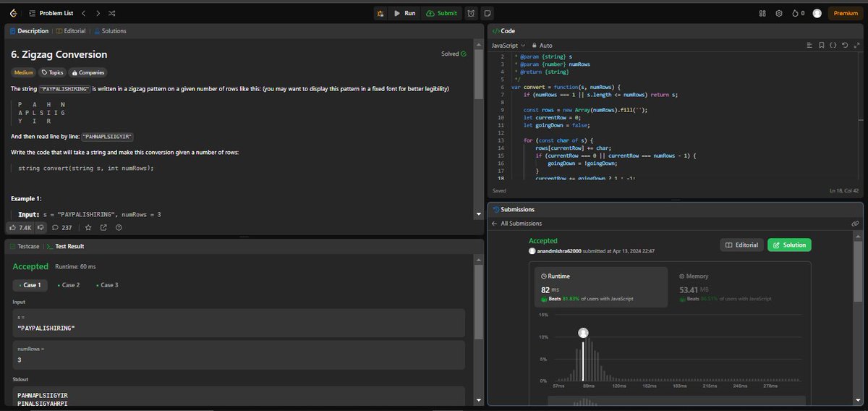868x411 pixels.
Task: Go back with All Submissions arrow
Action: click(495, 224)
